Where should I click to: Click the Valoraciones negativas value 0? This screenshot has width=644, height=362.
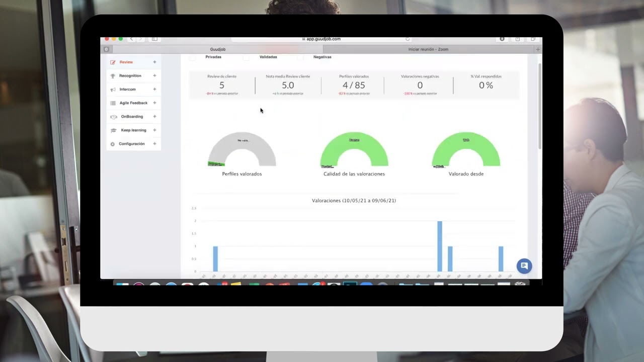click(x=420, y=85)
